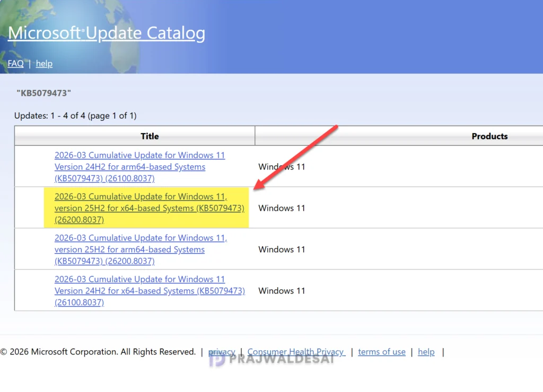Open the terms of use link

pos(382,352)
